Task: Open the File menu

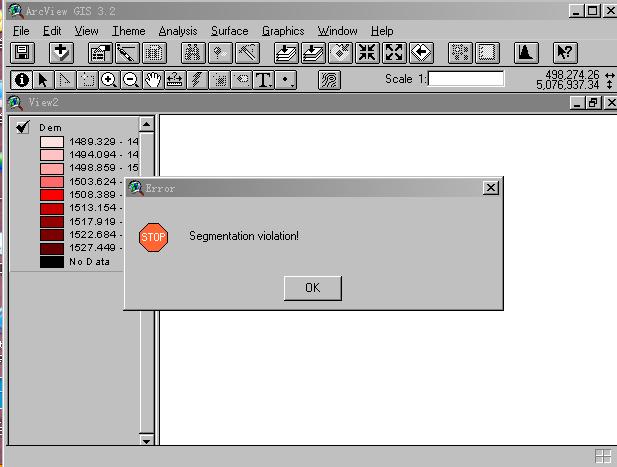Action: pos(21,31)
